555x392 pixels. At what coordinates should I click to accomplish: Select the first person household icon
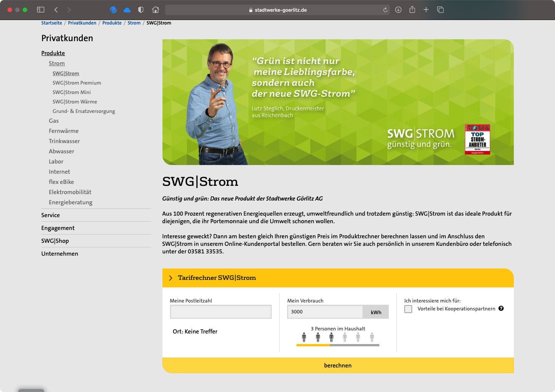(x=304, y=337)
